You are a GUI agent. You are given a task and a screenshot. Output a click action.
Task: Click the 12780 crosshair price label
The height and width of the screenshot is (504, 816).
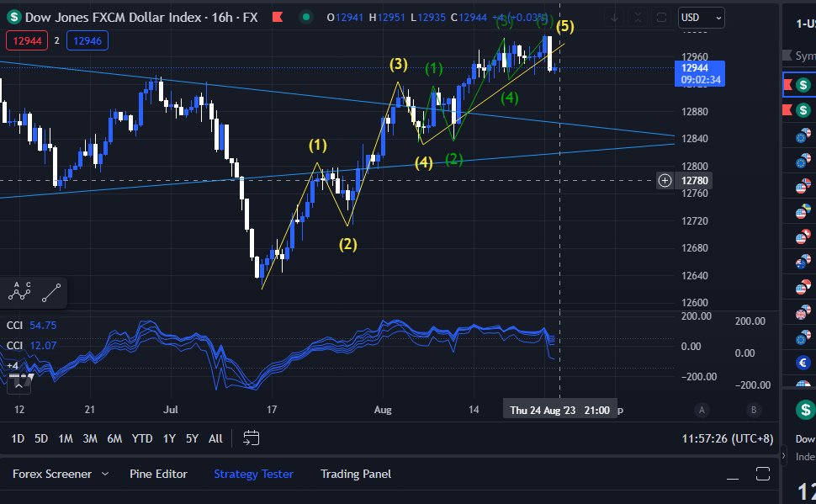click(694, 181)
